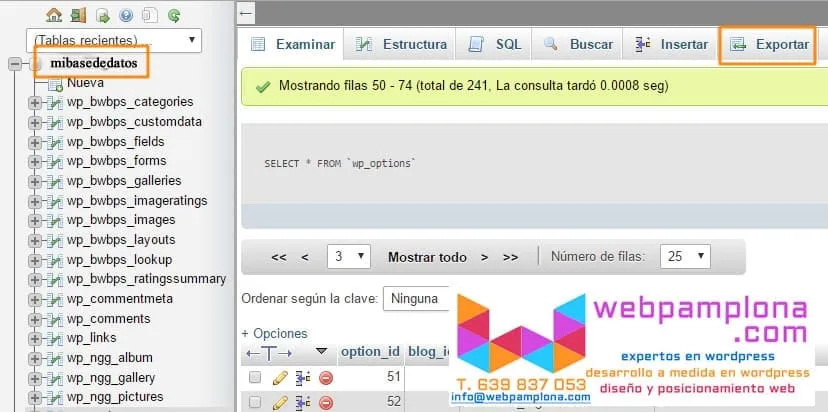The height and width of the screenshot is (412, 828).
Task: Click the log out door icon
Action: tap(78, 15)
